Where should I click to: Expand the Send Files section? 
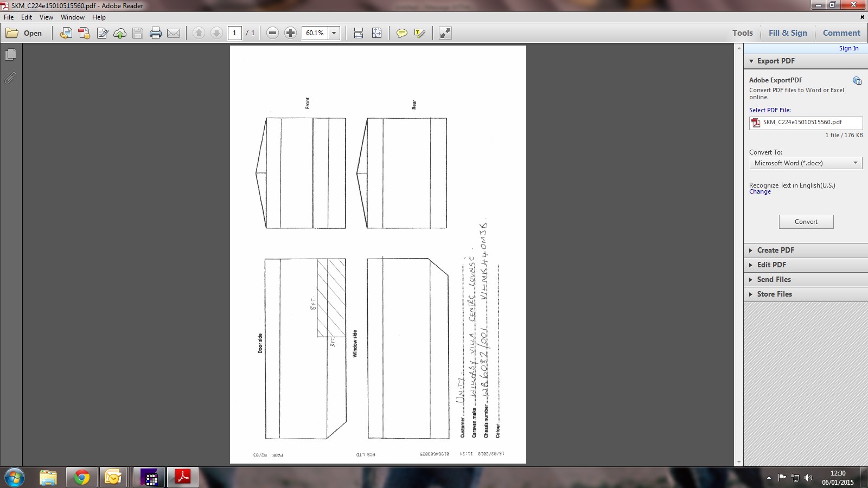coord(774,279)
